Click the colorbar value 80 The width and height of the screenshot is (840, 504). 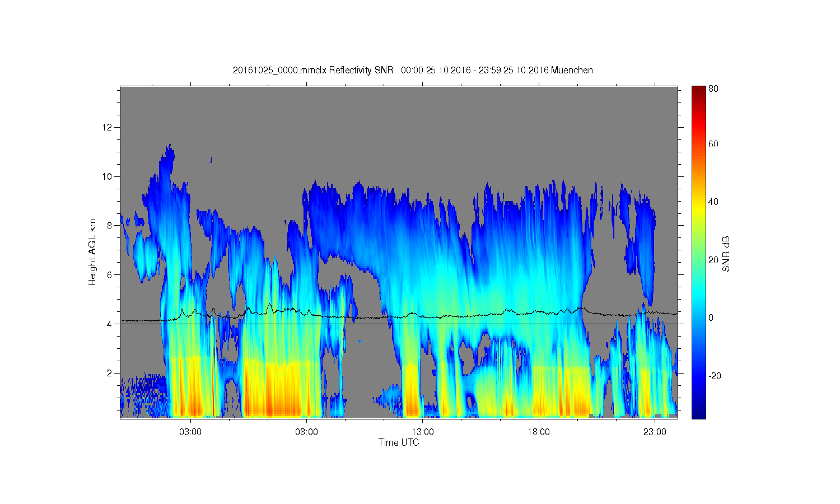(713, 88)
